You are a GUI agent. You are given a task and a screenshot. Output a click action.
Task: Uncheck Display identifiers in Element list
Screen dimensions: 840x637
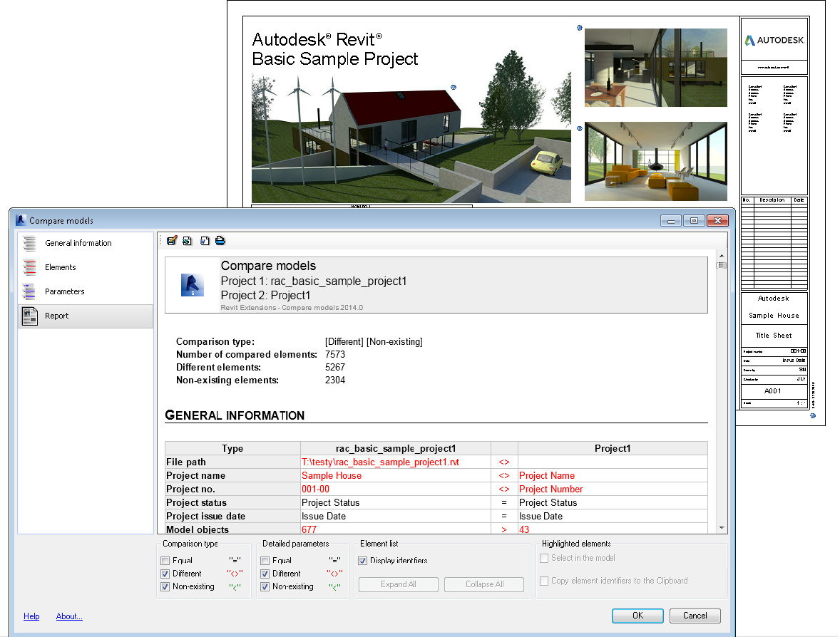click(364, 560)
